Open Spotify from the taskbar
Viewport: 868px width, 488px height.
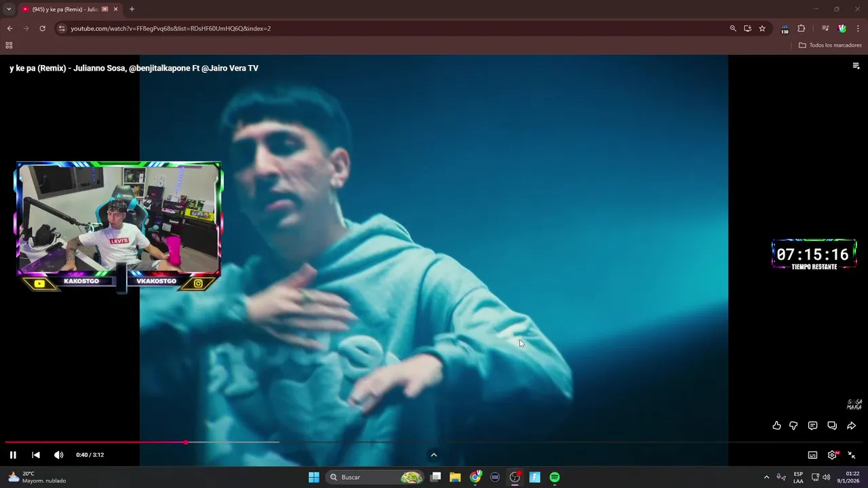[555, 477]
